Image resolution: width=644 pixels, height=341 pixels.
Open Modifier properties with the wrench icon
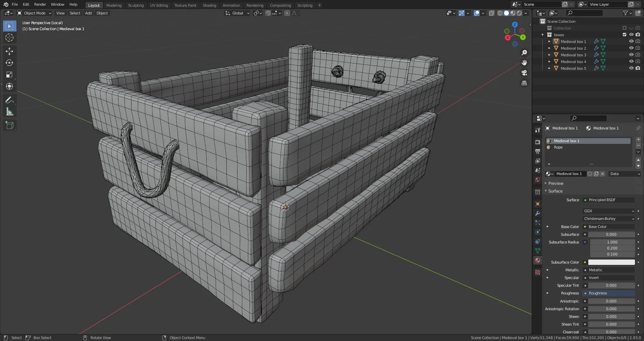(x=537, y=213)
